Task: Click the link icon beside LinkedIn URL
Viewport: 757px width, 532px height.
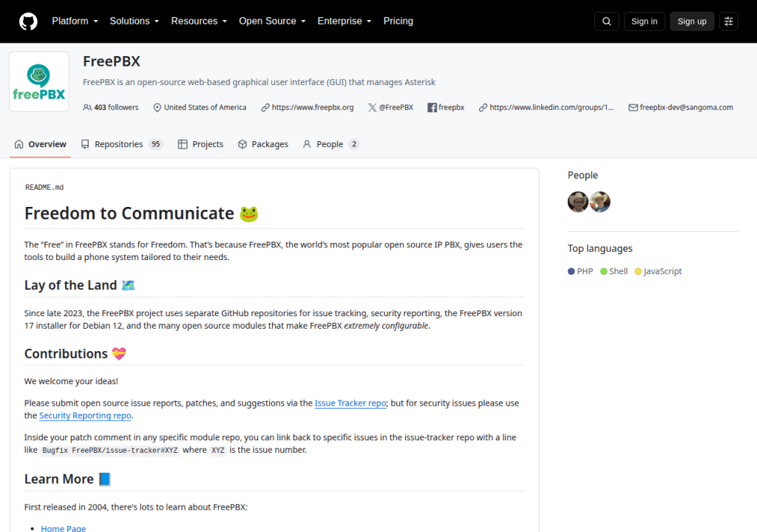Action: (483, 107)
